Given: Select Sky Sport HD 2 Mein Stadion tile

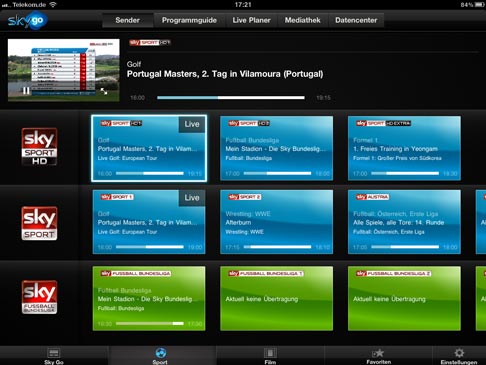Looking at the screenshot, I should click(276, 148).
